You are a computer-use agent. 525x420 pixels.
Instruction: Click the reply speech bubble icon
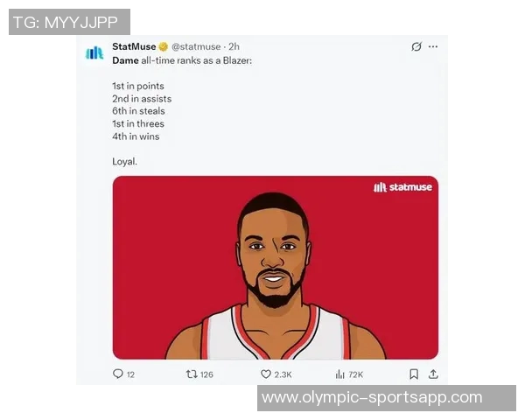click(x=118, y=374)
